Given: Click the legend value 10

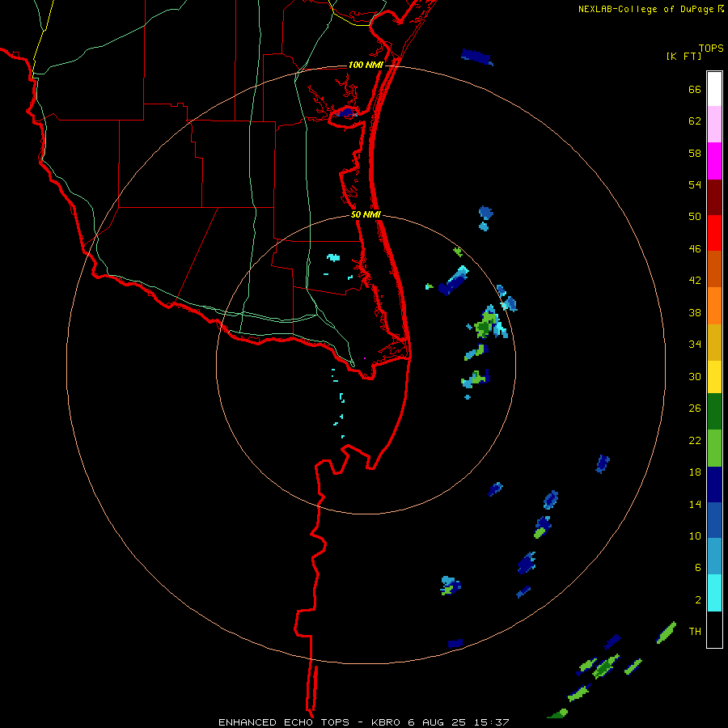Looking at the screenshot, I should pos(695,536).
